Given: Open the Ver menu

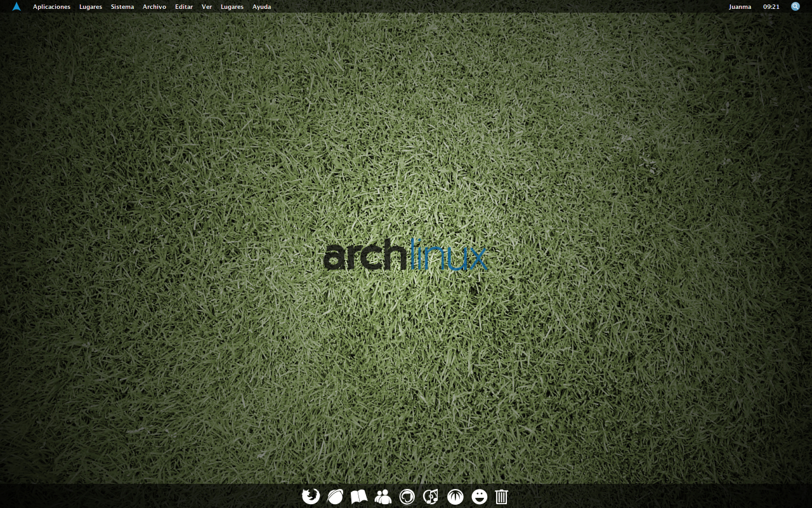Looking at the screenshot, I should [x=207, y=7].
